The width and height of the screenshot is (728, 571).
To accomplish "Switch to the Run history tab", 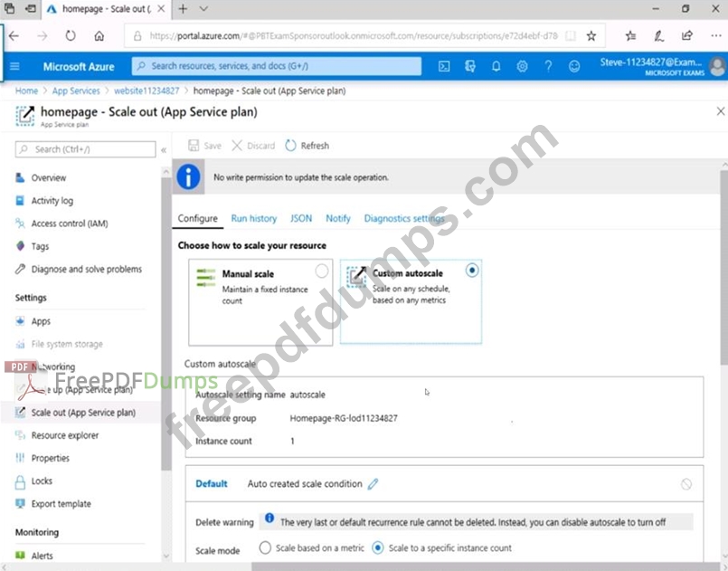I will pyautogui.click(x=254, y=218).
